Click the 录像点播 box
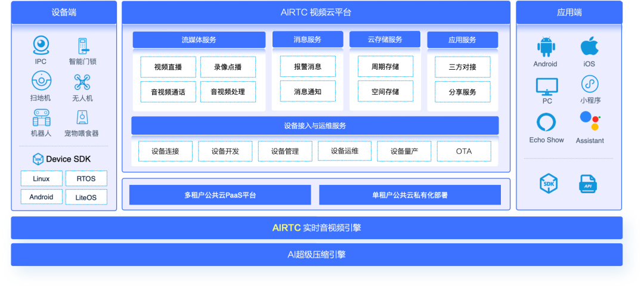This screenshot has width=644, height=288. pyautogui.click(x=228, y=67)
